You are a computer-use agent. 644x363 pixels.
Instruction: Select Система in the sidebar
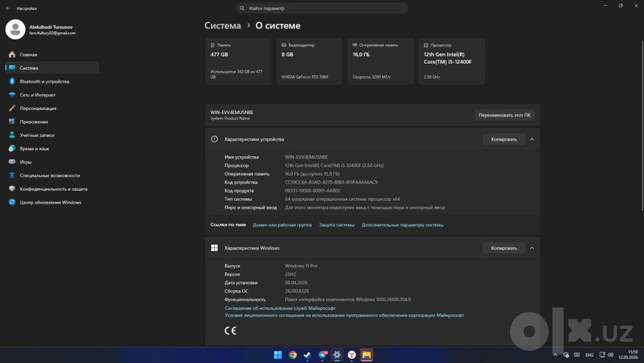(x=52, y=68)
